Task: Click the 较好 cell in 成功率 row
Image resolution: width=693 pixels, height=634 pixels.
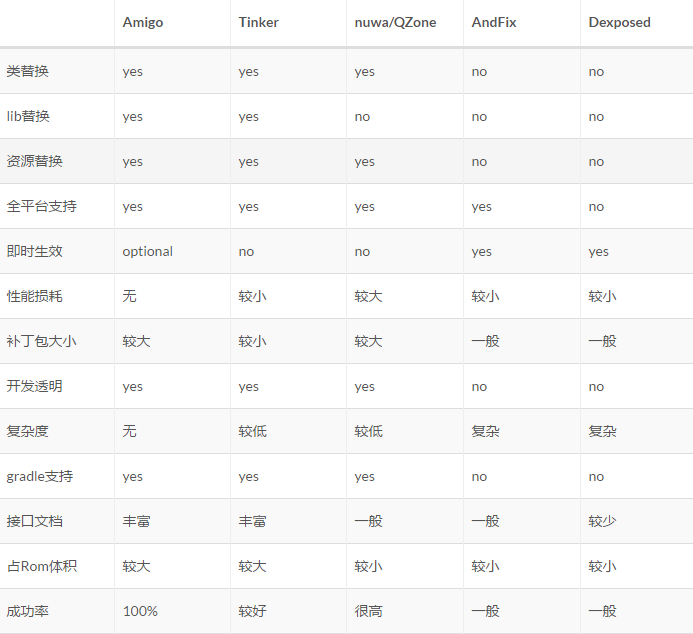Action: 252,611
